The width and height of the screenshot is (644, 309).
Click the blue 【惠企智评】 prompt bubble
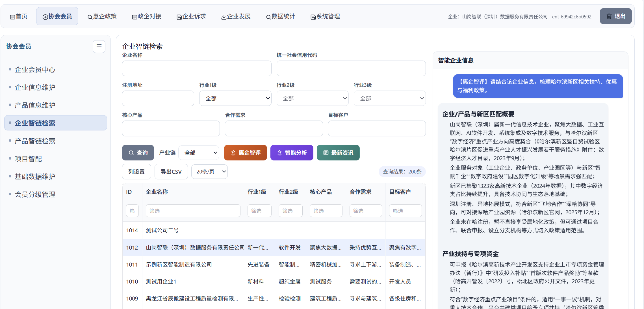(x=538, y=86)
